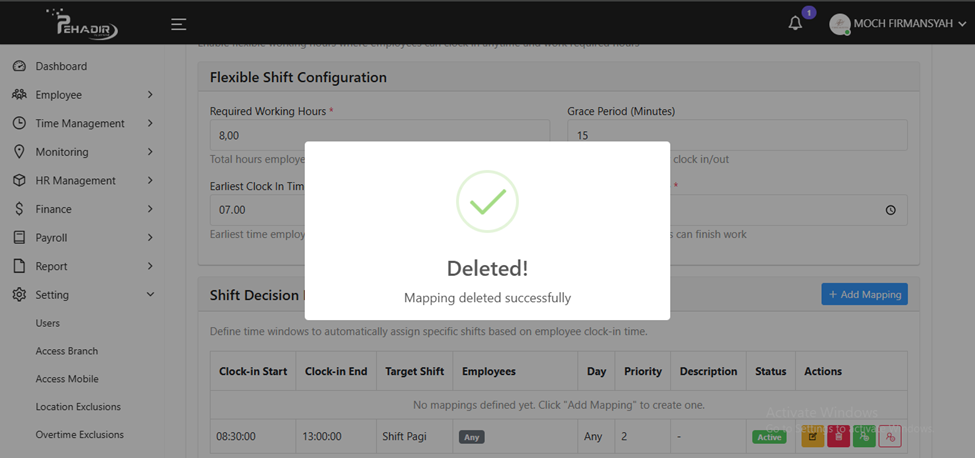The width and height of the screenshot is (975, 458).
Task: Click the Report document icon
Action: click(19, 266)
